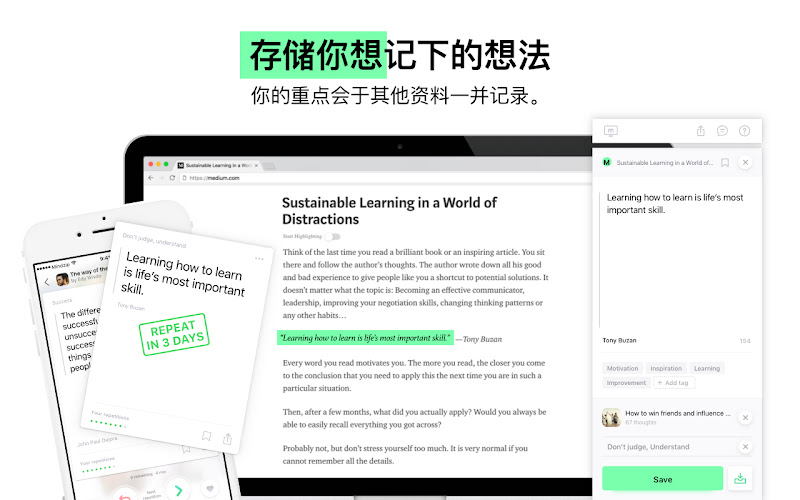Viewport: 800px width, 500px height.
Task: Remove the How to win friends collection
Action: 745,417
